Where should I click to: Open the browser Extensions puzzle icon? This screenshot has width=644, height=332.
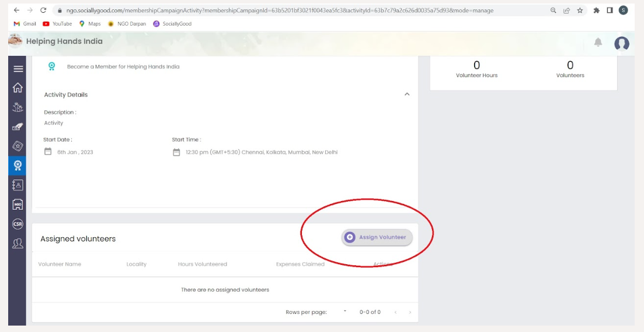click(x=596, y=11)
